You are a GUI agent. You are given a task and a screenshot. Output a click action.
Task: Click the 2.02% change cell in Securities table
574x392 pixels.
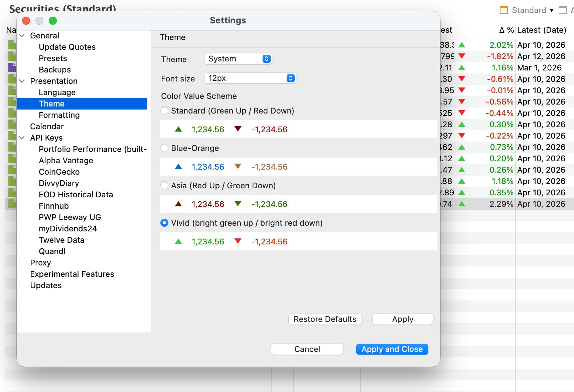coord(501,45)
